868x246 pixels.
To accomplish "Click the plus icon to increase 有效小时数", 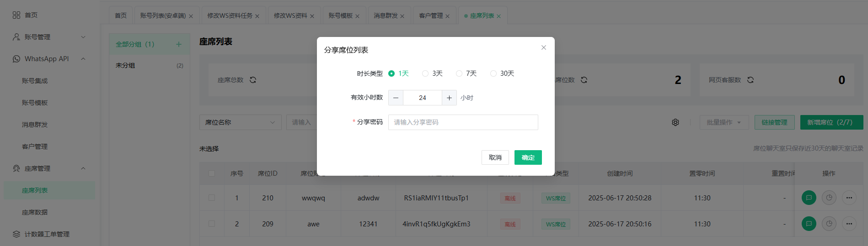I will [x=449, y=98].
